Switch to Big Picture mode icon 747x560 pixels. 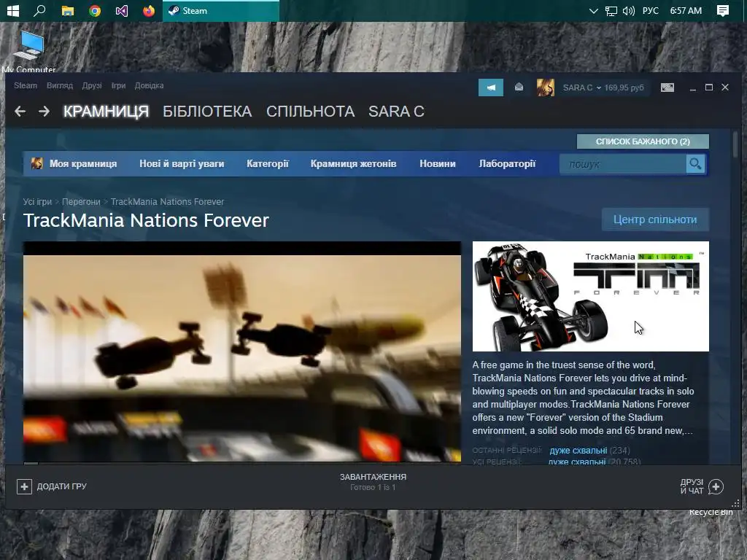667,87
